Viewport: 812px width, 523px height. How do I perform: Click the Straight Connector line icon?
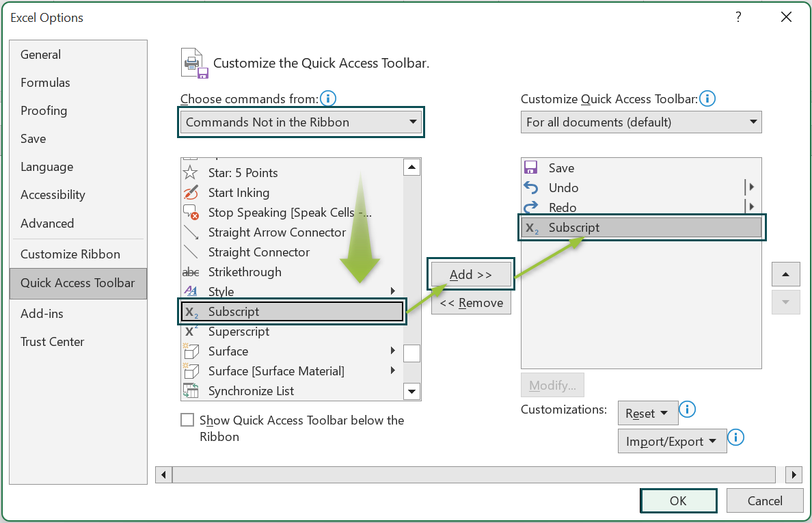[x=191, y=252]
